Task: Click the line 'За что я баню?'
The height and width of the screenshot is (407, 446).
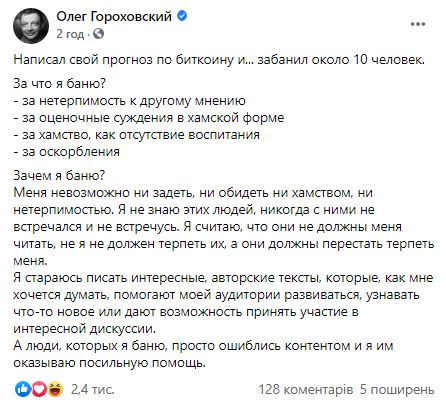Action: (59, 83)
